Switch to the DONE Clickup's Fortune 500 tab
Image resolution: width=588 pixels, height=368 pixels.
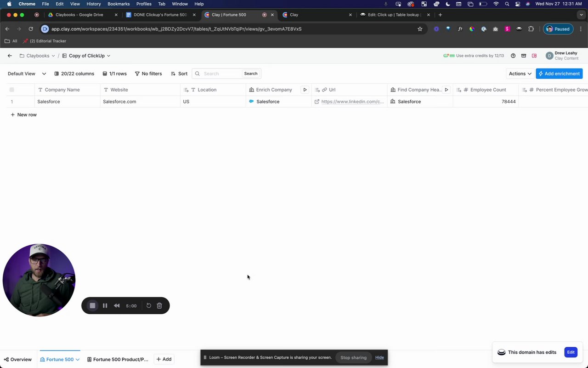tap(160, 15)
